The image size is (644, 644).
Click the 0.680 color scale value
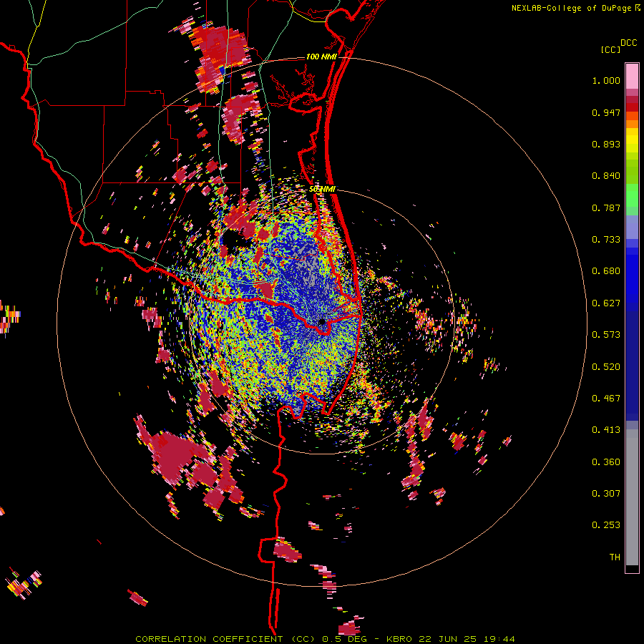coord(606,271)
